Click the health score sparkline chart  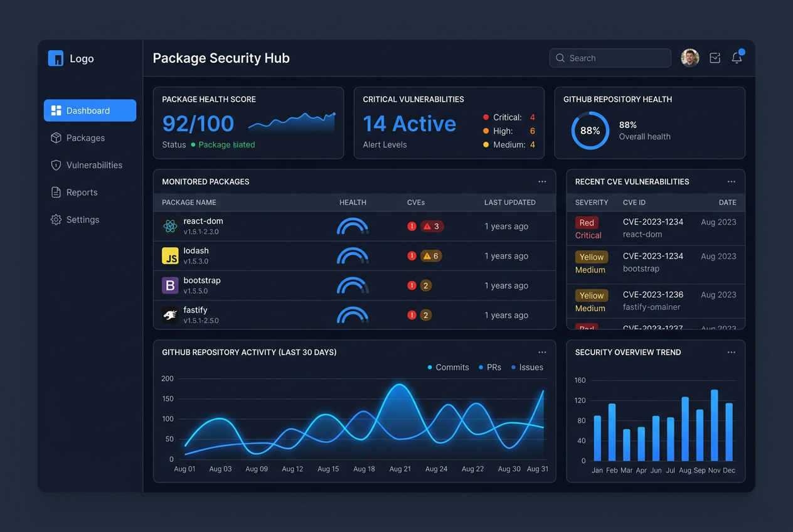(292, 122)
